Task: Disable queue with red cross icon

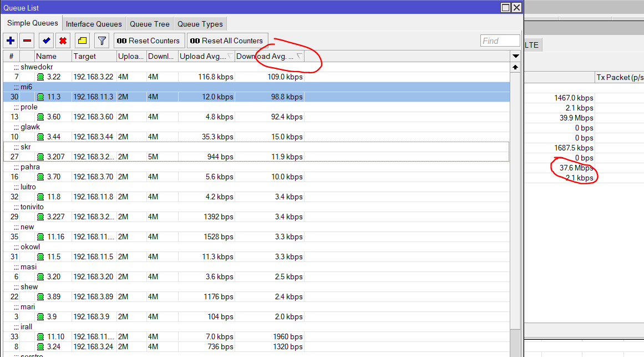Action: pos(63,41)
